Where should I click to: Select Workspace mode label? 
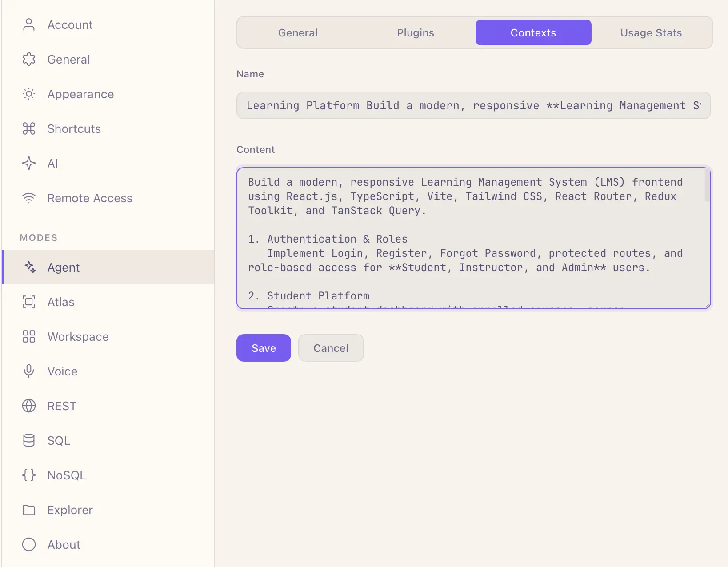pyautogui.click(x=78, y=337)
